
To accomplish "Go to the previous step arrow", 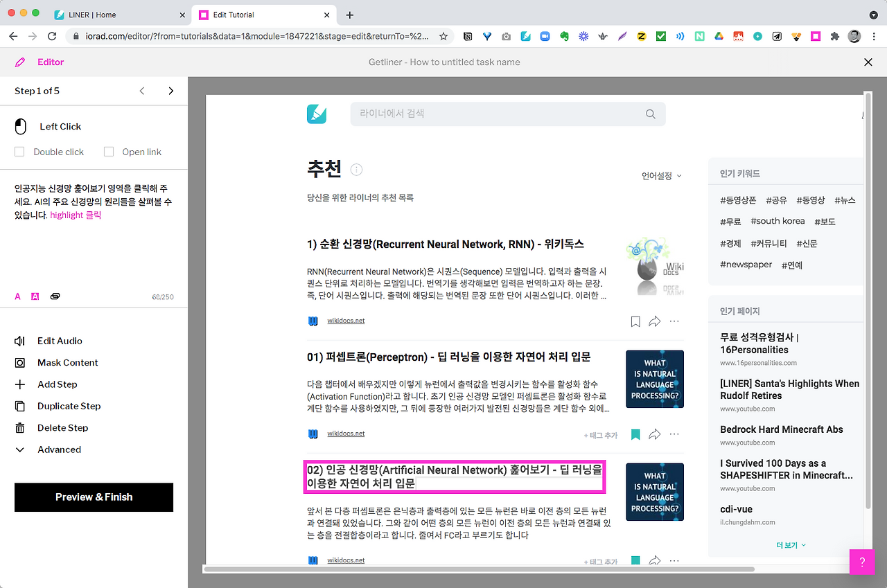I will tap(142, 91).
